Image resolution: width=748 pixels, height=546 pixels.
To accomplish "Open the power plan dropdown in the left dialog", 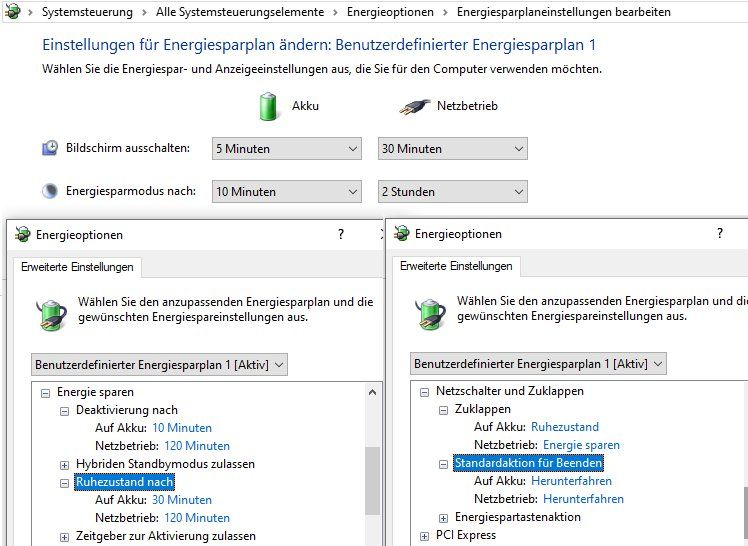I will coord(159,365).
